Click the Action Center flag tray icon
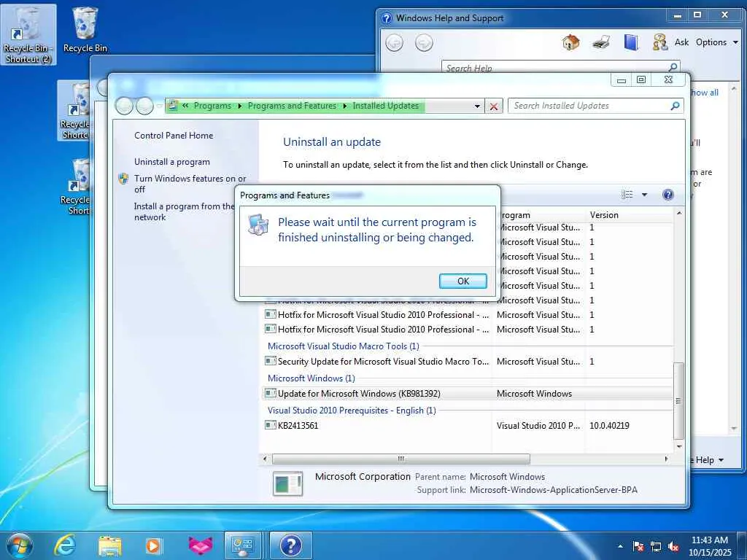 (x=638, y=546)
